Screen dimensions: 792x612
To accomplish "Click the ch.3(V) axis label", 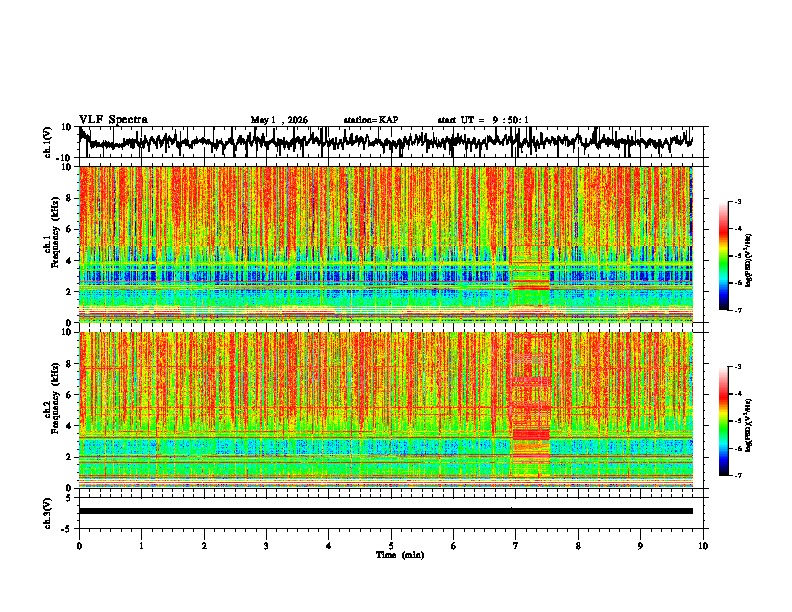I will pyautogui.click(x=48, y=513).
